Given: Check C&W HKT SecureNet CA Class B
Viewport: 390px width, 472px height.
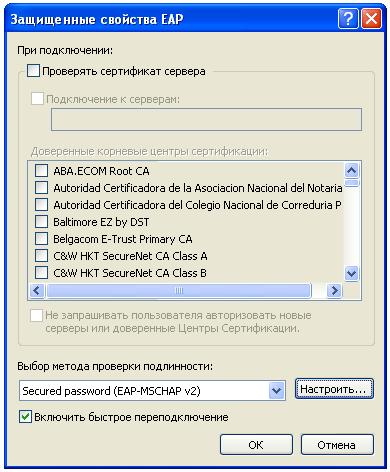Looking at the screenshot, I should click(41, 273).
